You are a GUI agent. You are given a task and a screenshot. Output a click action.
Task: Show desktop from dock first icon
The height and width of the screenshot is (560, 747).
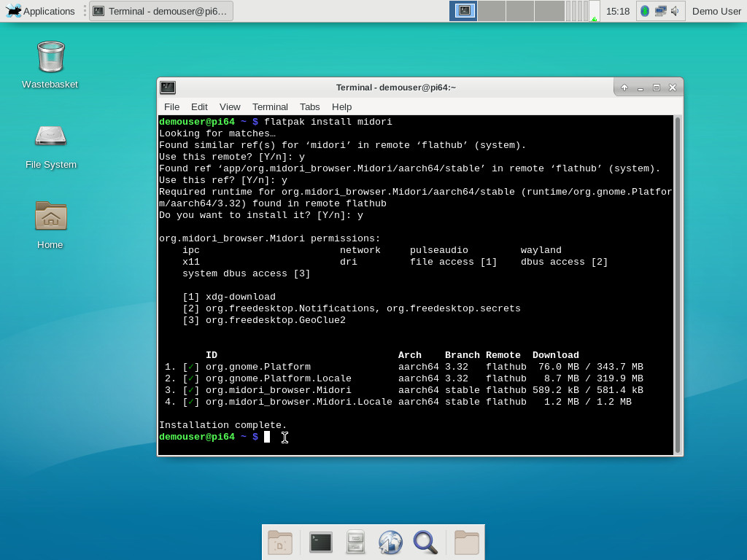coord(280,542)
